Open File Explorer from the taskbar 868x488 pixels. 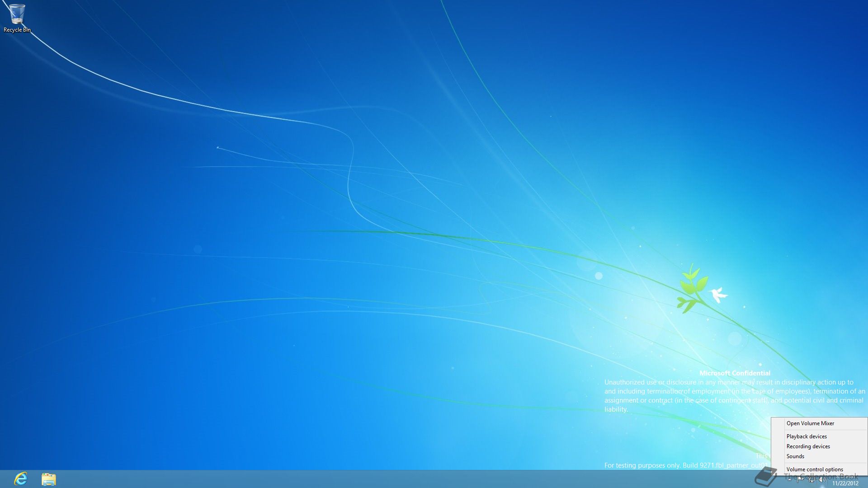[49, 479]
